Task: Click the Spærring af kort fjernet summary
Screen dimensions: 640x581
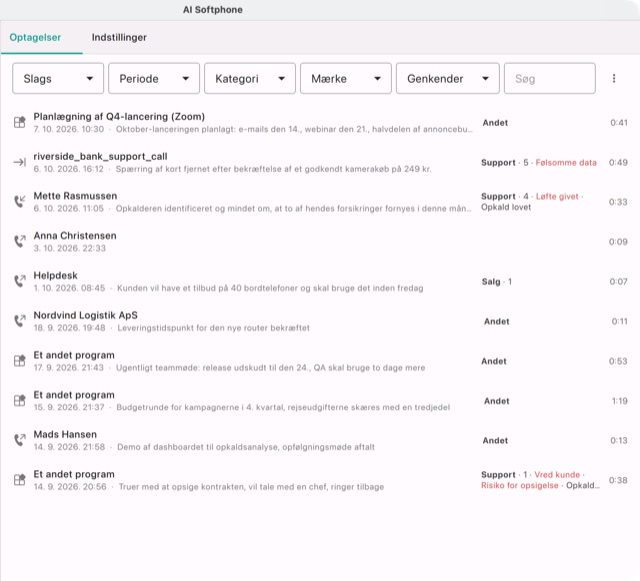Action: 273,169
